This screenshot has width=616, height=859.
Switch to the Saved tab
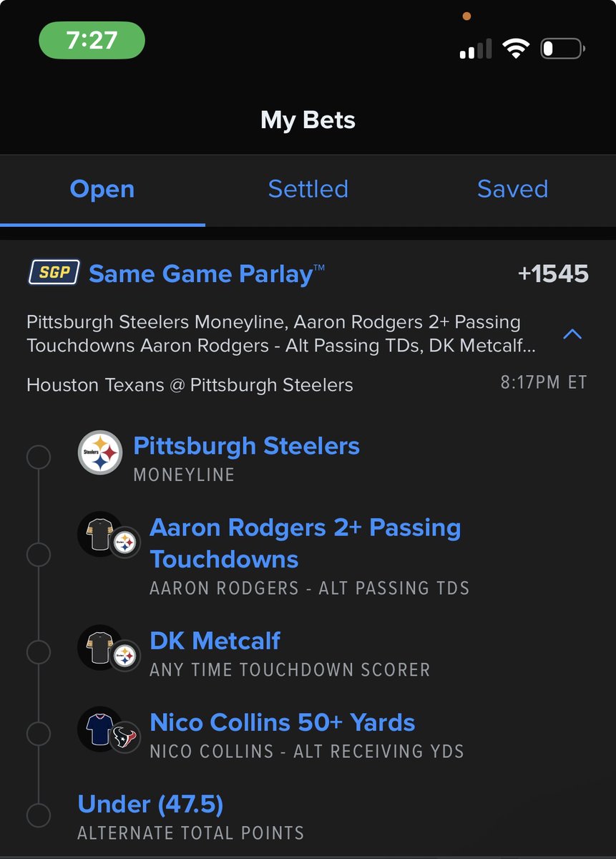513,189
